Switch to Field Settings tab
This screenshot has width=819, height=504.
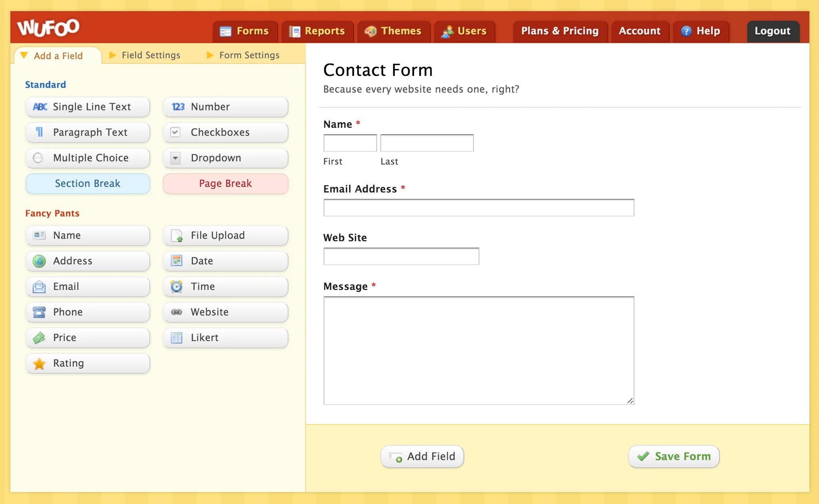click(x=145, y=55)
